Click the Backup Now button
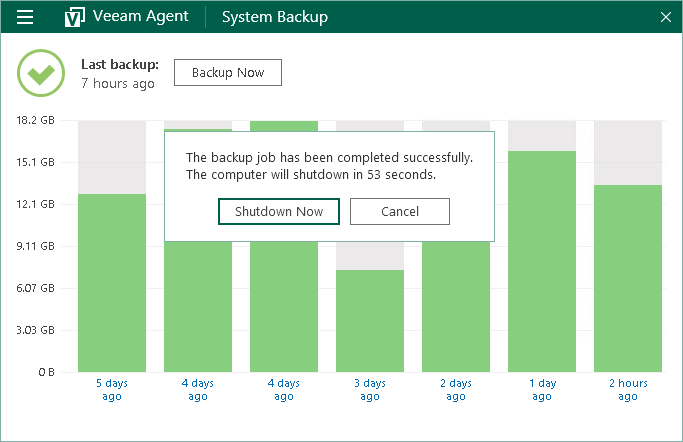 coord(228,72)
